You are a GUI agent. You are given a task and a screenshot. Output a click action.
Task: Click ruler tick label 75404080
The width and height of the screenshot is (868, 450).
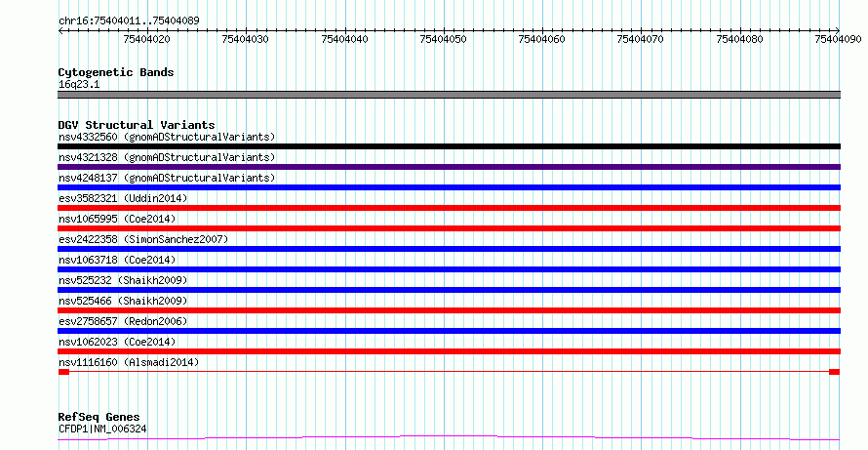tap(739, 39)
